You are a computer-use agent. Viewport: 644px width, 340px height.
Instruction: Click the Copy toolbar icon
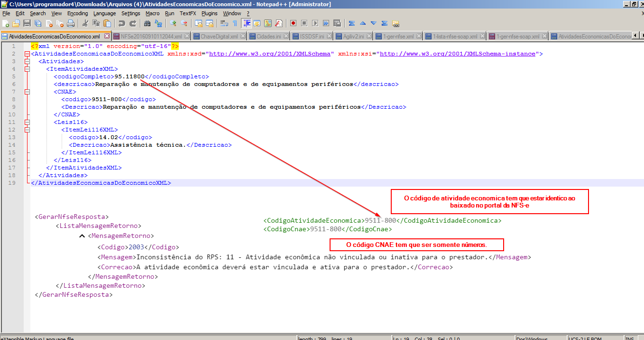pos(96,23)
